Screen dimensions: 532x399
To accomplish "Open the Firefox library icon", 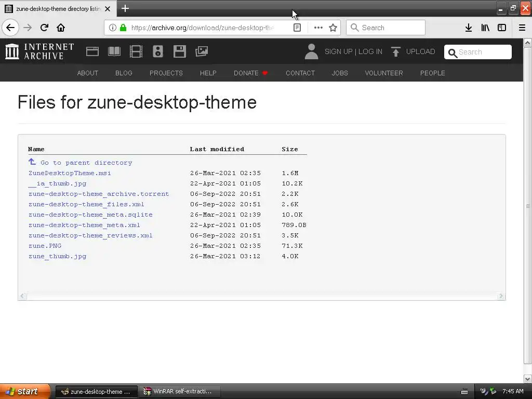I will [x=485, y=28].
